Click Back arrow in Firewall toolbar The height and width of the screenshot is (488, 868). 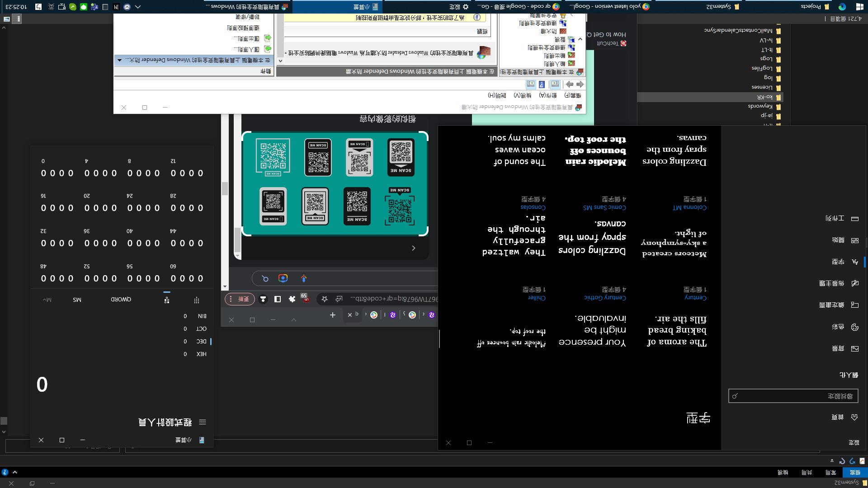[x=580, y=84]
